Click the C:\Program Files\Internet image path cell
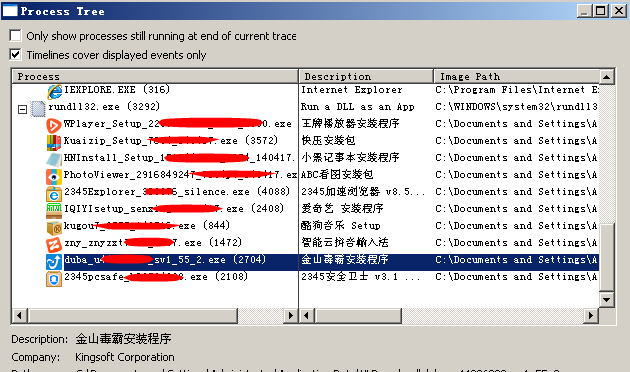The width and height of the screenshot is (630, 372). point(517,90)
